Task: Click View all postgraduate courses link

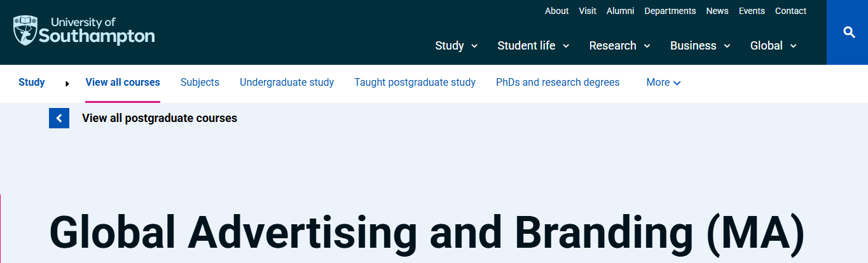Action: pyautogui.click(x=160, y=118)
